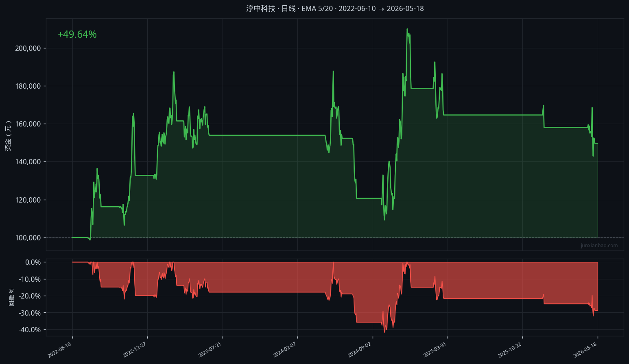Image resolution: width=629 pixels, height=364 pixels.
Task: Click the 2022-12-27 date label
Action: click(135, 350)
